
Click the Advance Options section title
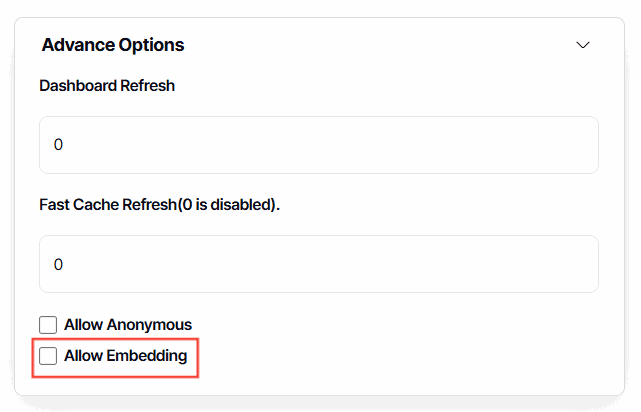tap(113, 45)
